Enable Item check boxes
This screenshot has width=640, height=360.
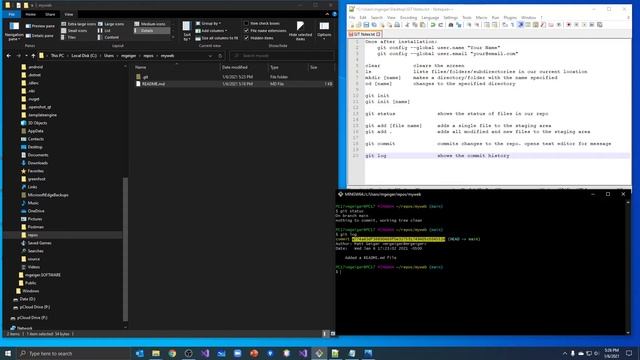pos(262,23)
